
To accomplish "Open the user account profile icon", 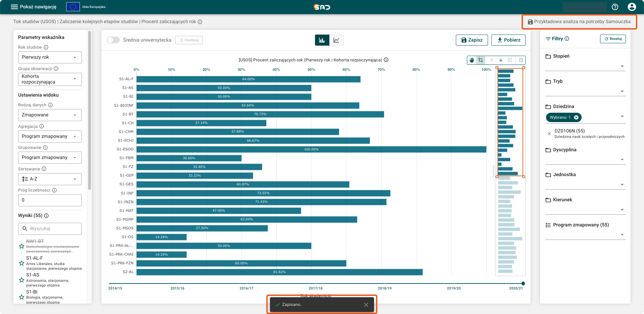I will coord(632,7).
